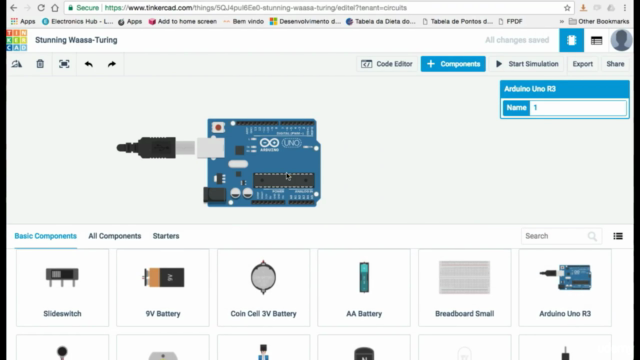Open the Code Editor
This screenshot has height=360, width=640.
click(x=387, y=64)
